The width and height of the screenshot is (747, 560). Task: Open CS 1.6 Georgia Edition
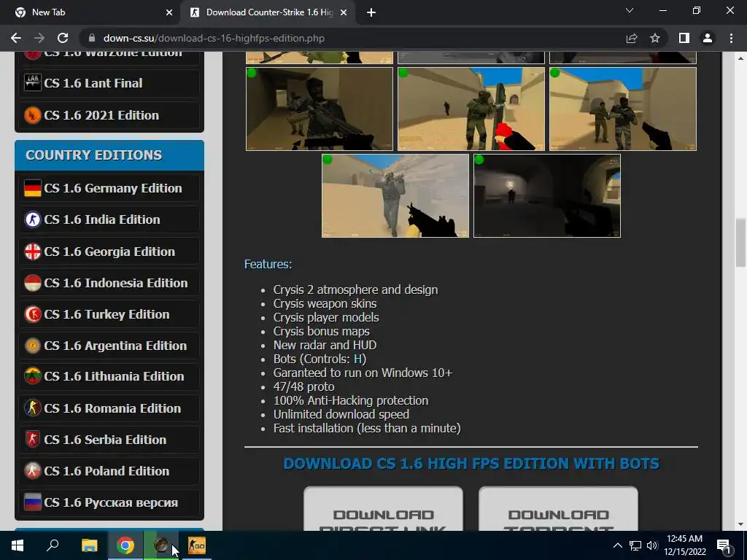[x=109, y=252]
